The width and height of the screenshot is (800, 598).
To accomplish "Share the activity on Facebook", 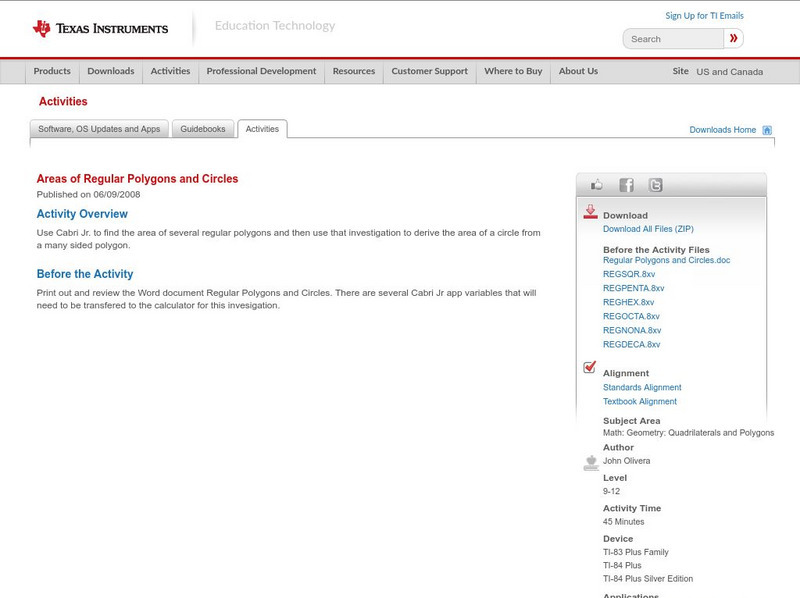I will (626, 185).
